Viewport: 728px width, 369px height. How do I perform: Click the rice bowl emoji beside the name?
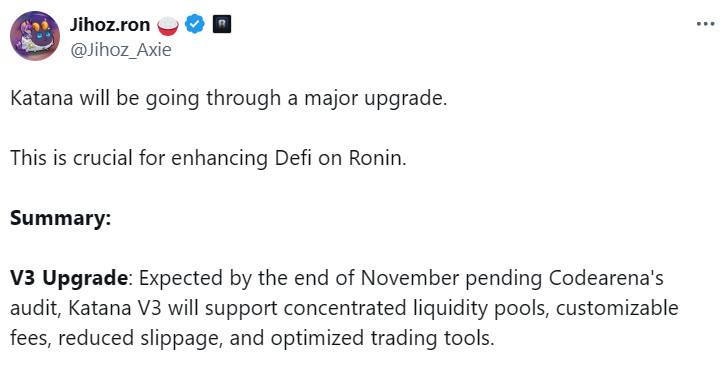tap(168, 26)
